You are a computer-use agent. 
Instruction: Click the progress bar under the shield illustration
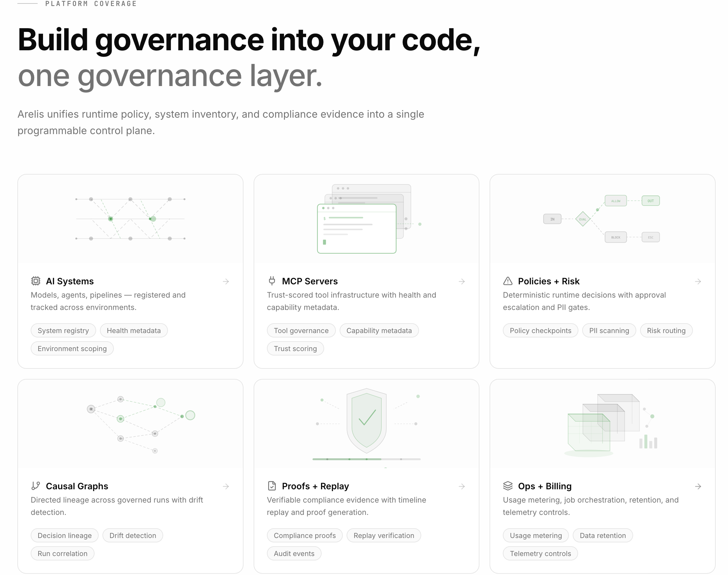[x=367, y=459]
